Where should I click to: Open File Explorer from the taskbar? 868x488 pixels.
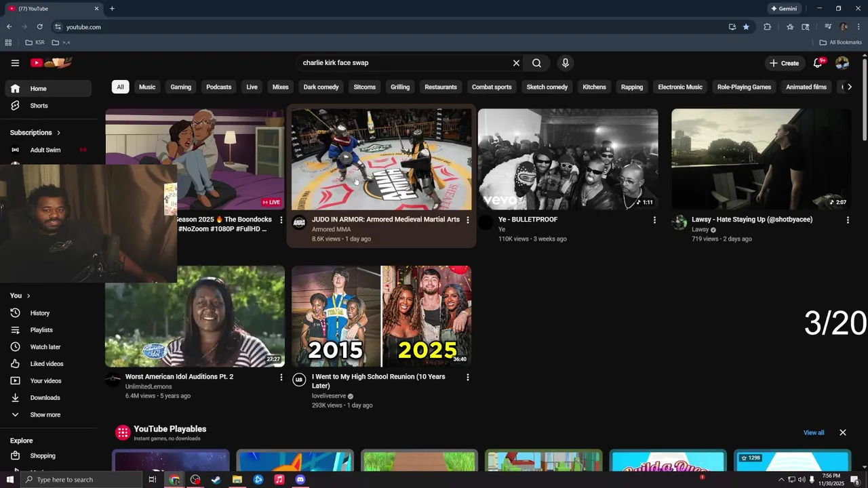point(237,480)
